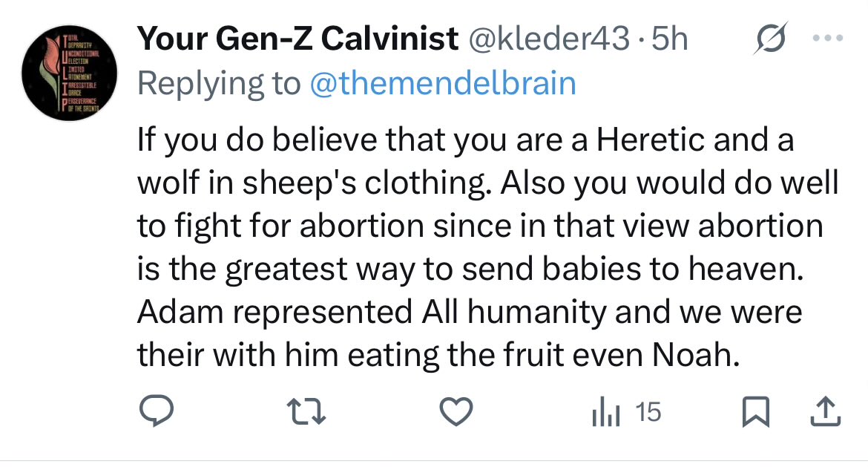Visit the @themendelbrain profile link

pyautogui.click(x=442, y=83)
